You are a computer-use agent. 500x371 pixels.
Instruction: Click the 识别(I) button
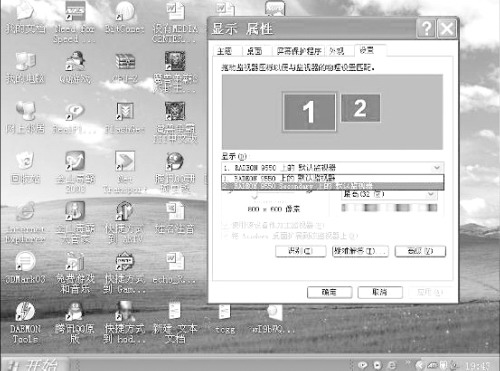tap(301, 251)
